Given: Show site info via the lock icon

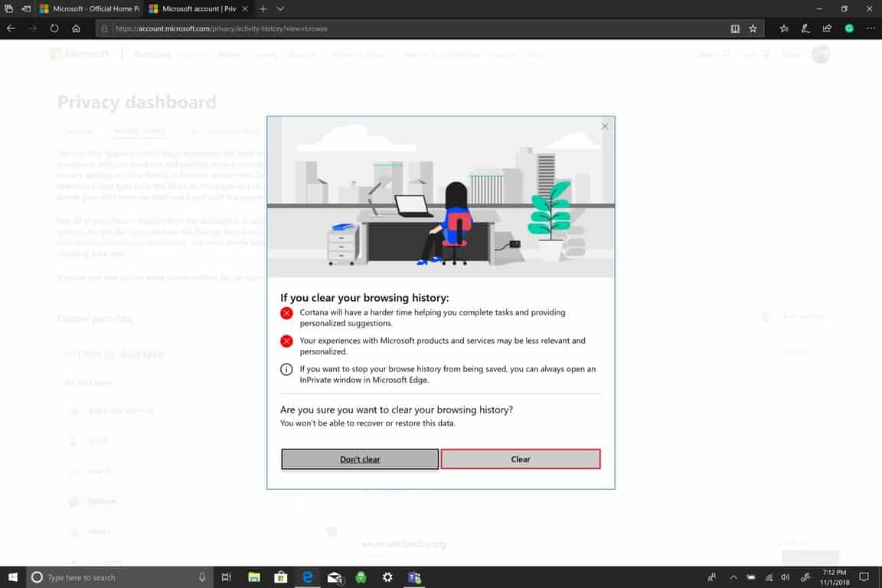Looking at the screenshot, I should pyautogui.click(x=104, y=28).
